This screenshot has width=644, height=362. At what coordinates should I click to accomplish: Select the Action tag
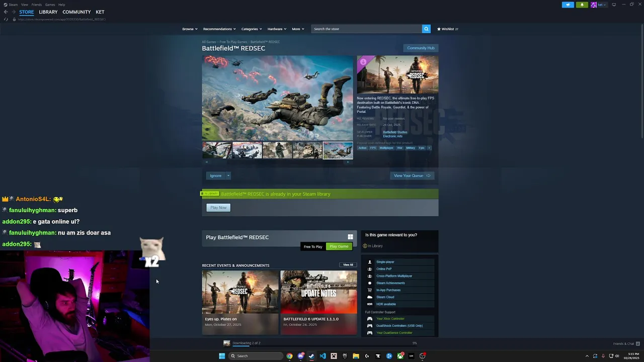pyautogui.click(x=362, y=148)
